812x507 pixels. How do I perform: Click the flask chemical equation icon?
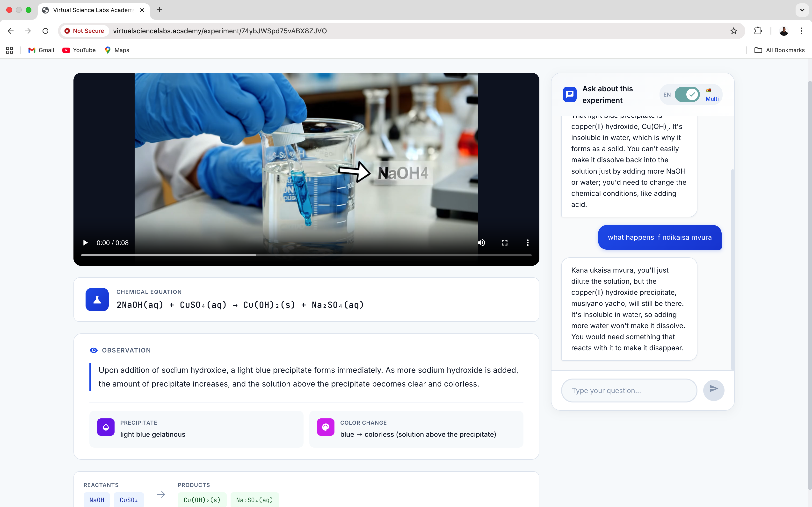(x=97, y=299)
